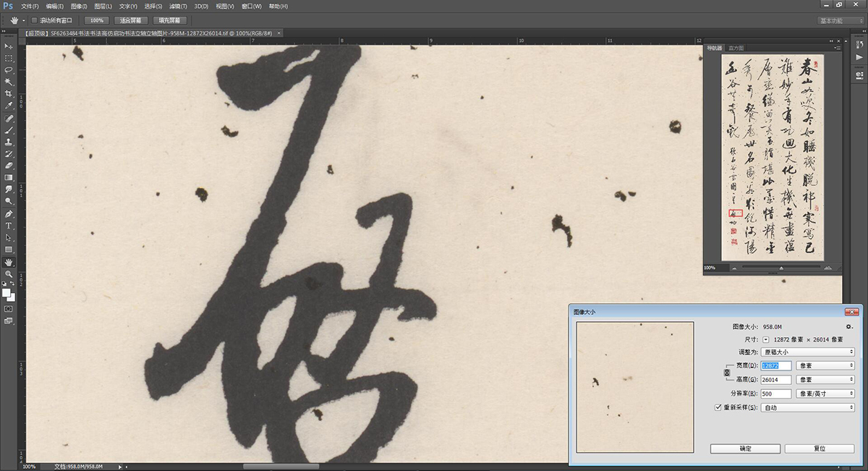Zoom in with Navigator large mountains icon
The image size is (868, 471).
[827, 268]
